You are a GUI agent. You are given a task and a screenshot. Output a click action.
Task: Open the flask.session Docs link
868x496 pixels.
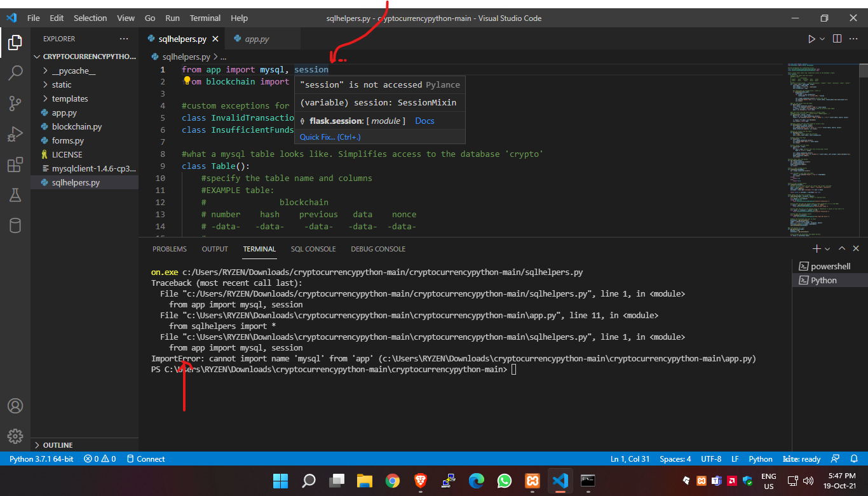click(424, 120)
